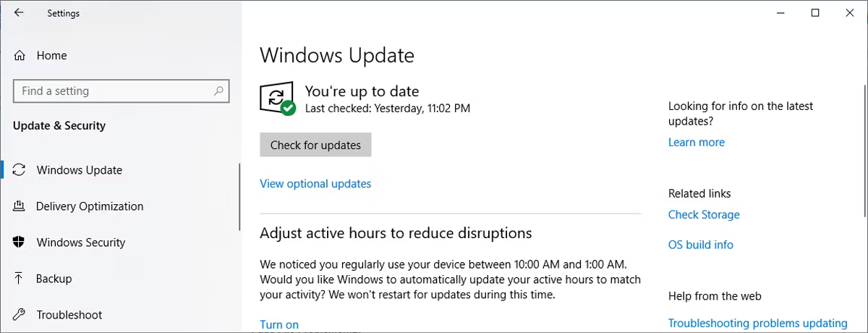The image size is (868, 333).
Task: Click Turn on for active hours
Action: coord(279,325)
